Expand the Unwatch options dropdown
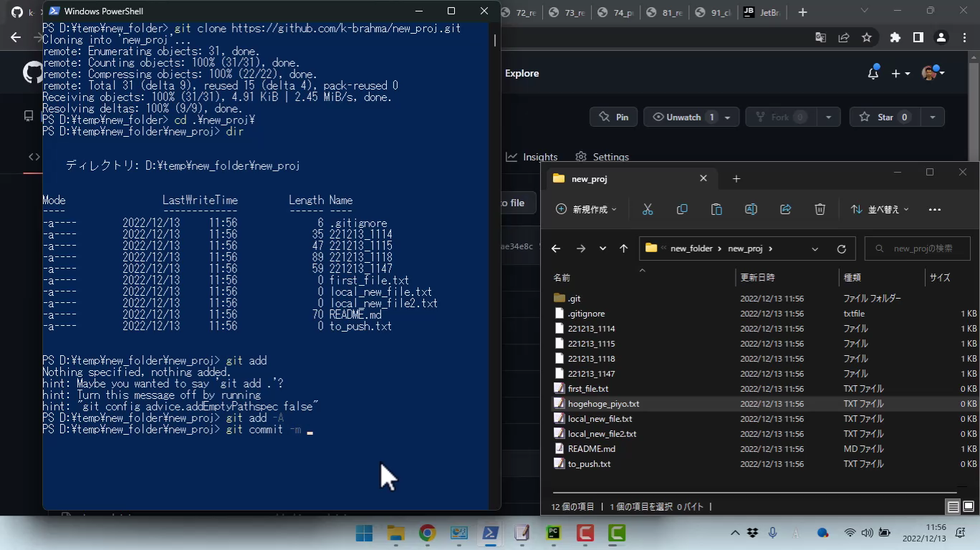The width and height of the screenshot is (980, 550). (x=727, y=117)
